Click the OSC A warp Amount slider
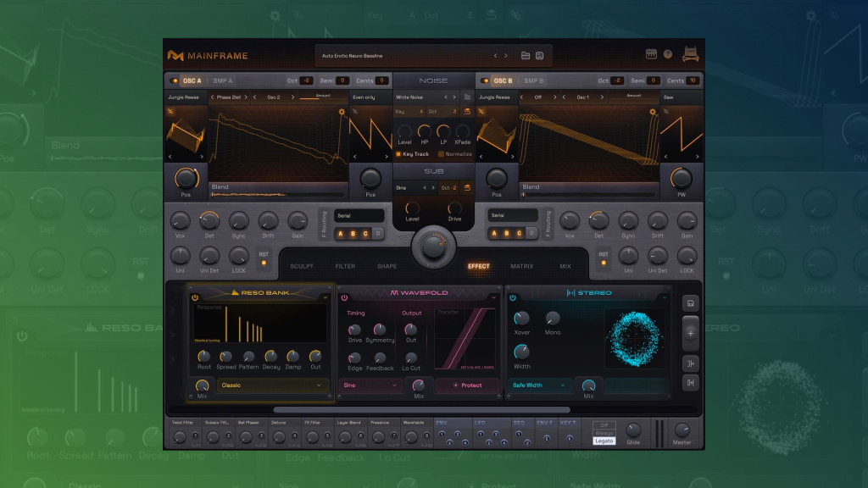Screen dimensions: 868x488 [x=323, y=97]
